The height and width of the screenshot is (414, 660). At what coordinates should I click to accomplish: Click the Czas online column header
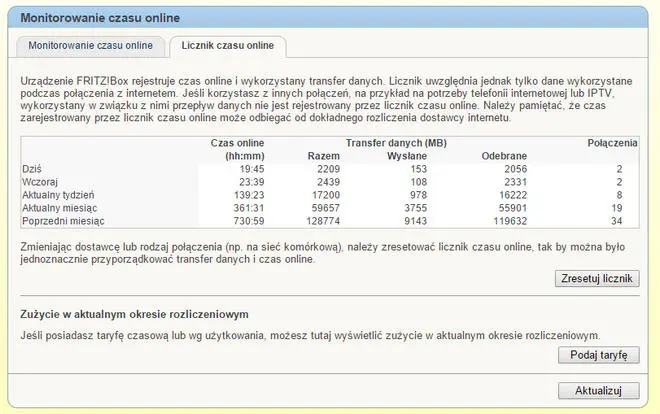pyautogui.click(x=237, y=143)
